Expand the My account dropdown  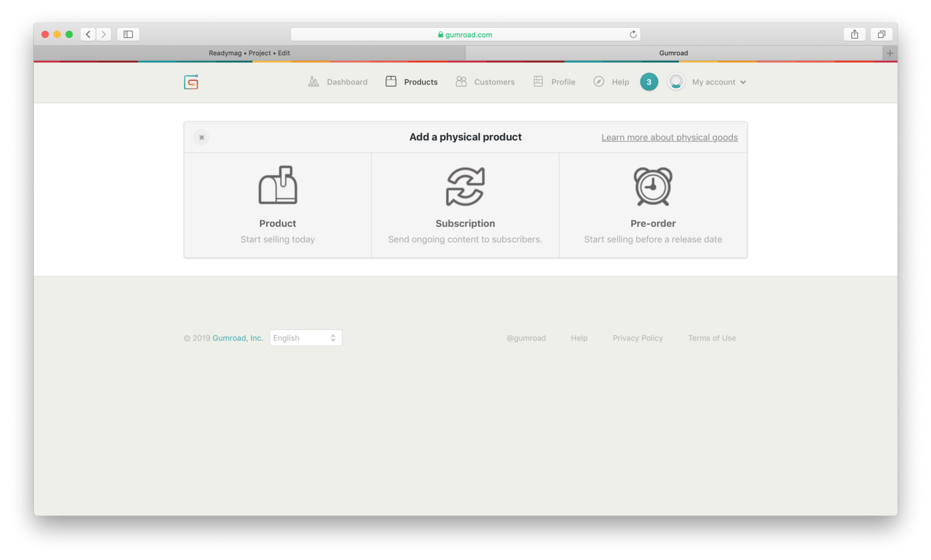pos(718,82)
